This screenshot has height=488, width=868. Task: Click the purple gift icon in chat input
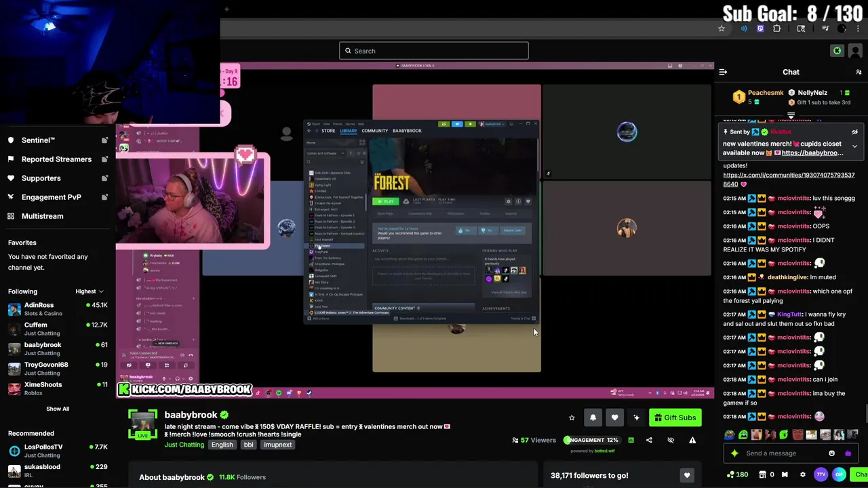848,453
